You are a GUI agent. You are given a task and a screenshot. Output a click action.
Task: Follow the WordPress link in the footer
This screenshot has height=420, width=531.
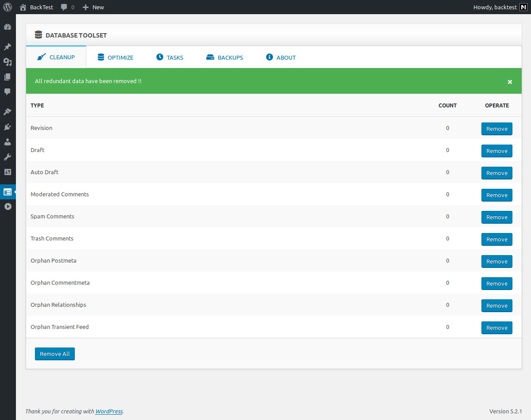109,411
